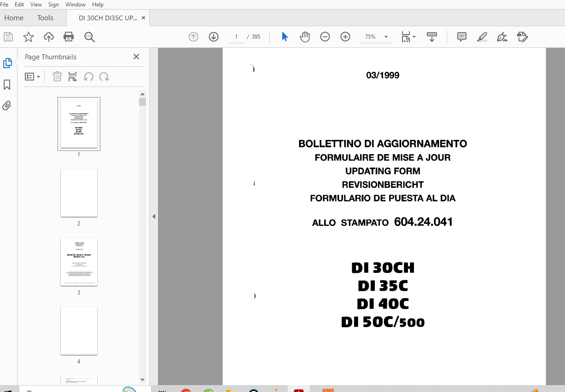Activate the selection arrow tool

point(285,37)
